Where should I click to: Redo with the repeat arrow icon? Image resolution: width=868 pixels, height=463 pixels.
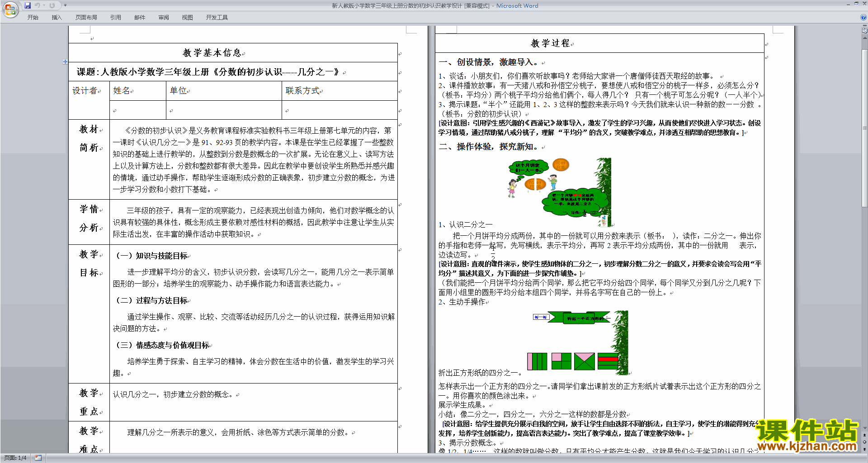coord(52,5)
